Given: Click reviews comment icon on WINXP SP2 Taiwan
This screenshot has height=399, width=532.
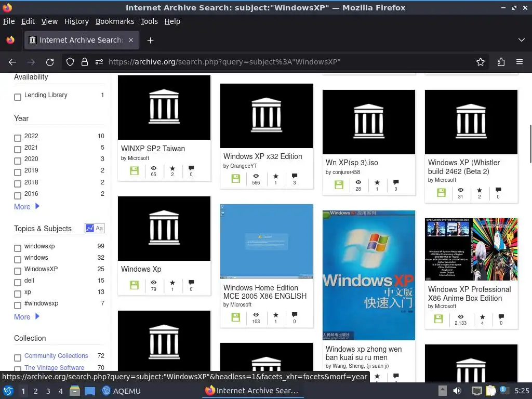Looking at the screenshot, I should pos(191,168).
